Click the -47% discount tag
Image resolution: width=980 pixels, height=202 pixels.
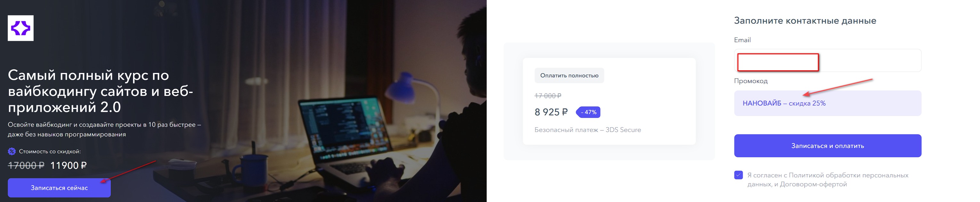588,113
